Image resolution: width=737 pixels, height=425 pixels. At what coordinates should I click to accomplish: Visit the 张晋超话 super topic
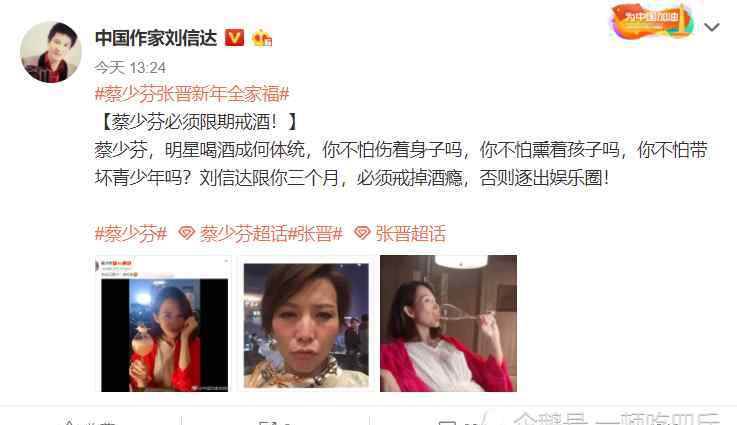pos(411,234)
